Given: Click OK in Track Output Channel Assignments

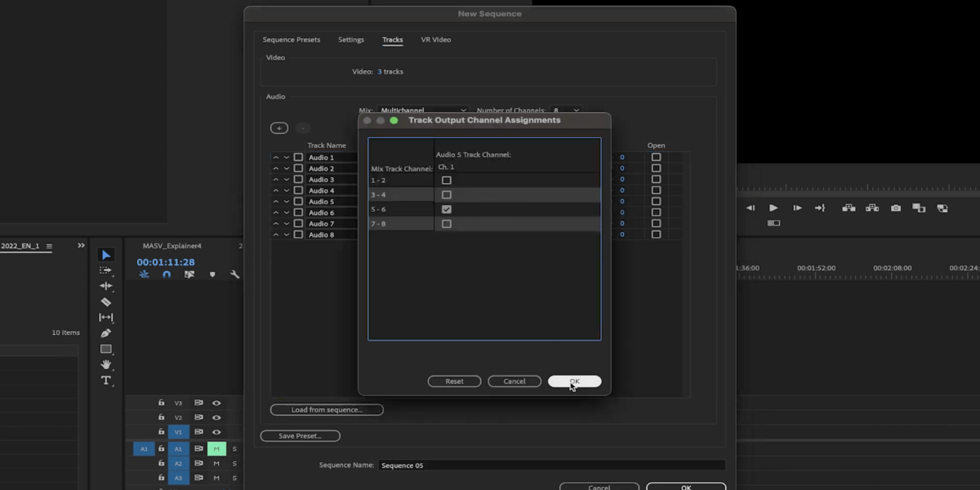Looking at the screenshot, I should click(x=575, y=381).
